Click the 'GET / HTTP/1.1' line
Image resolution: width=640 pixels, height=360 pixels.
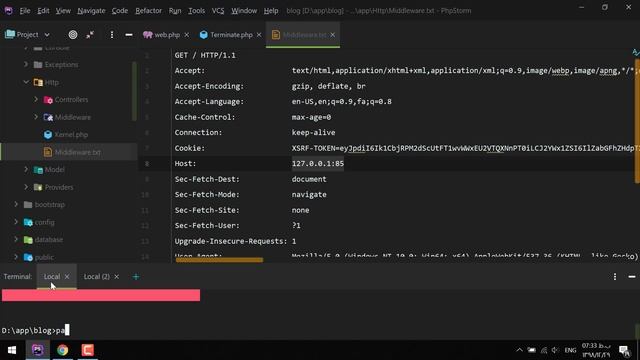click(x=205, y=55)
